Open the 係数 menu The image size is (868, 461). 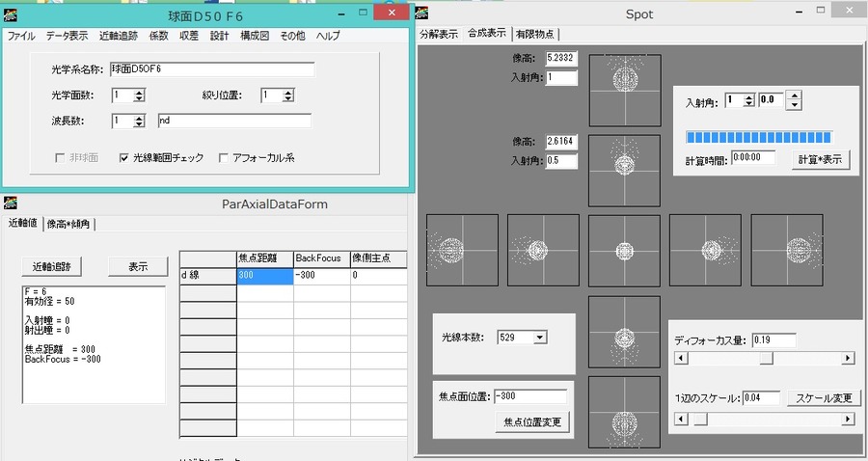point(158,36)
